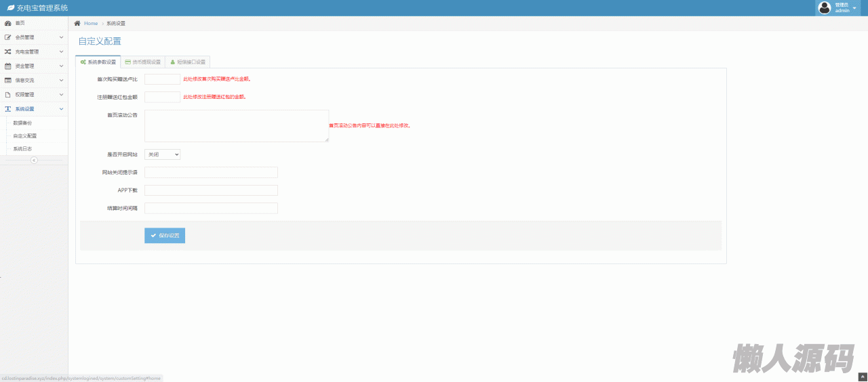Expand the 信息交流 menu chevron

click(x=61, y=80)
